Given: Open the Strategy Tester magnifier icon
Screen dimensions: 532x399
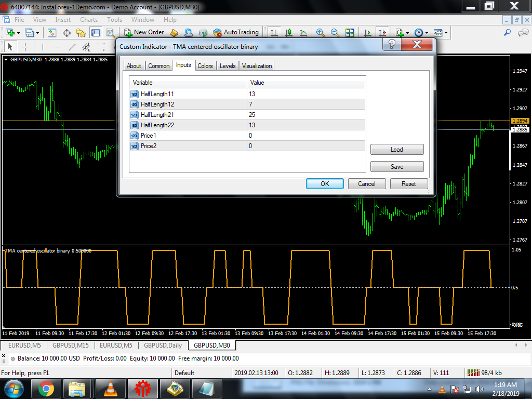Looking at the screenshot, I should 110,33.
